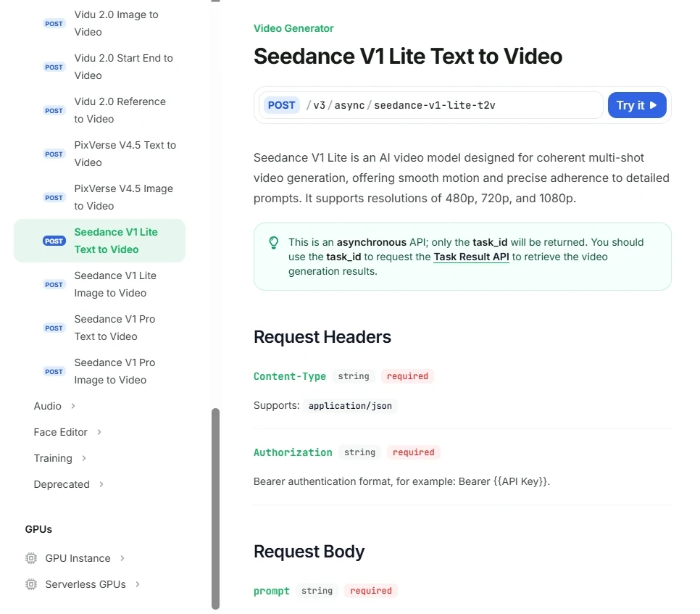Click the Content-Type parameter name
The image size is (700, 614).
(290, 376)
